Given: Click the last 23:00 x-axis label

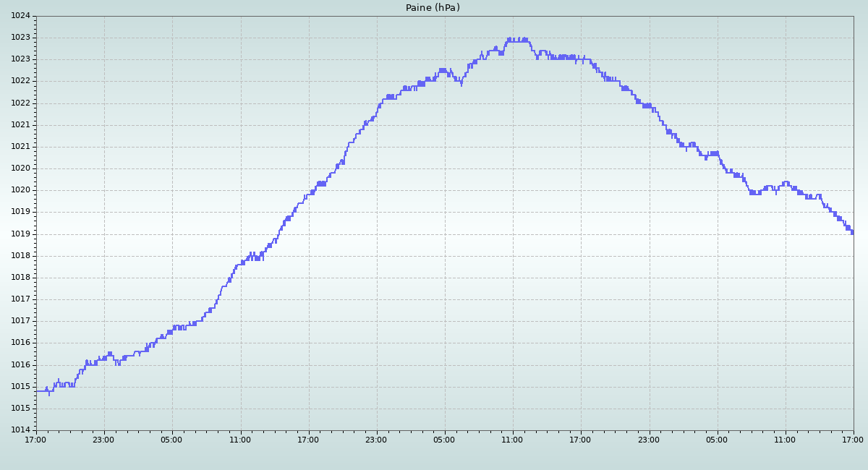Looking at the screenshot, I should point(649,439).
